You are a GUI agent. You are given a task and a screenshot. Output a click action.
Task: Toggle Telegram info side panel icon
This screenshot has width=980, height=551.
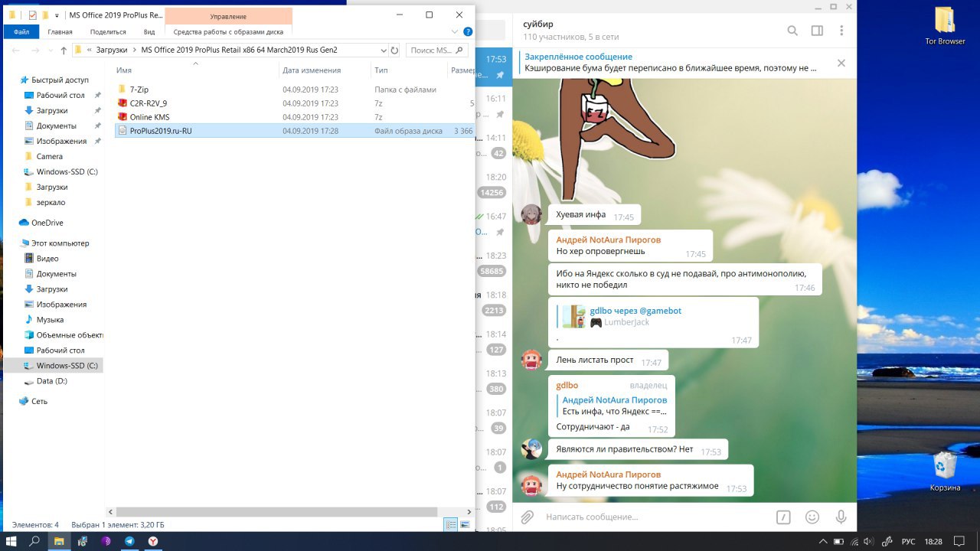(817, 31)
